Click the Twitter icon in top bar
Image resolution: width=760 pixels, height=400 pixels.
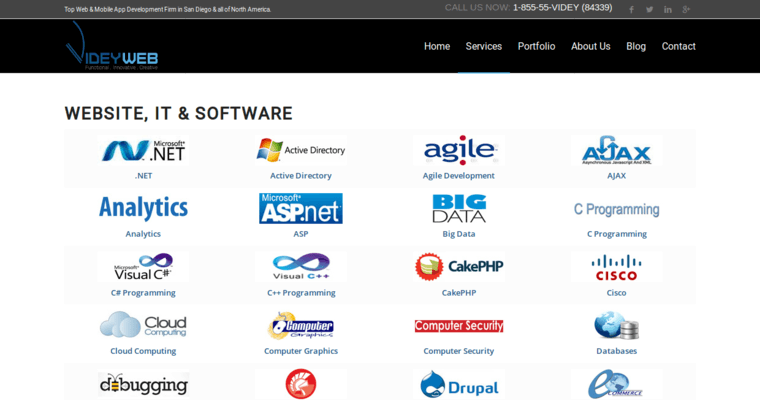pyautogui.click(x=649, y=9)
